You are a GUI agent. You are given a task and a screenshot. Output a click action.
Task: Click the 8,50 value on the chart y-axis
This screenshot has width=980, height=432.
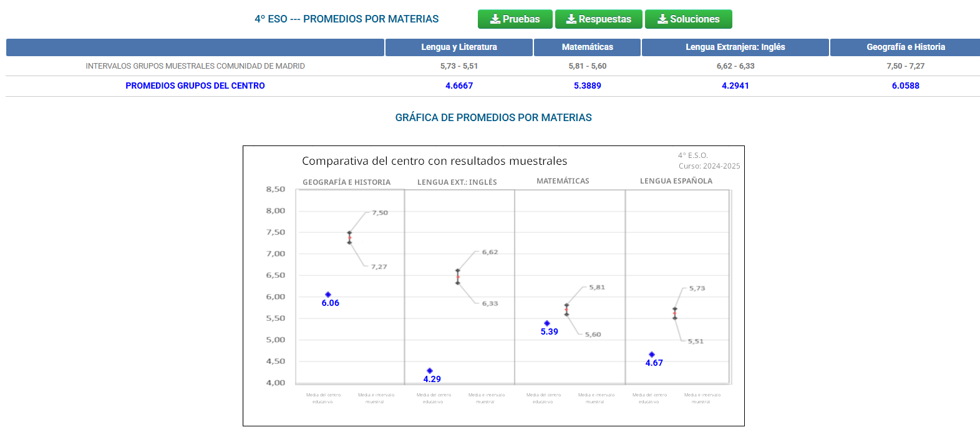tap(276, 189)
